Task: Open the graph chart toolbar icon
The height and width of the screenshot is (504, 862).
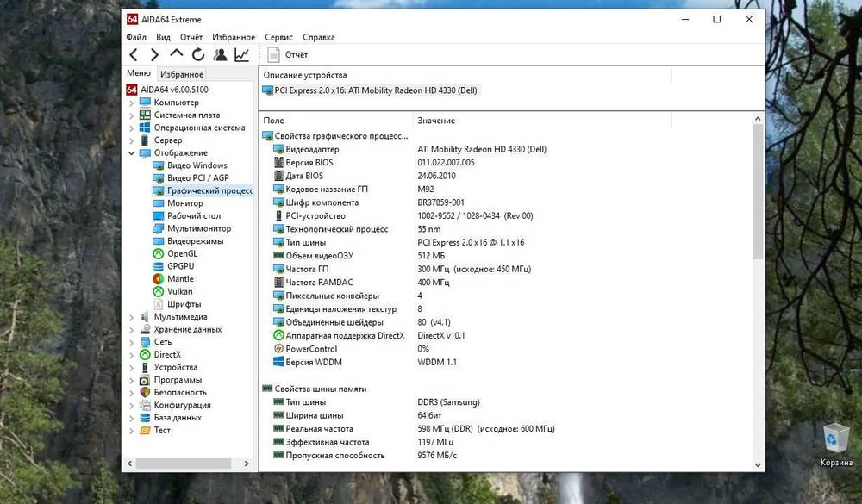Action: pos(241,54)
